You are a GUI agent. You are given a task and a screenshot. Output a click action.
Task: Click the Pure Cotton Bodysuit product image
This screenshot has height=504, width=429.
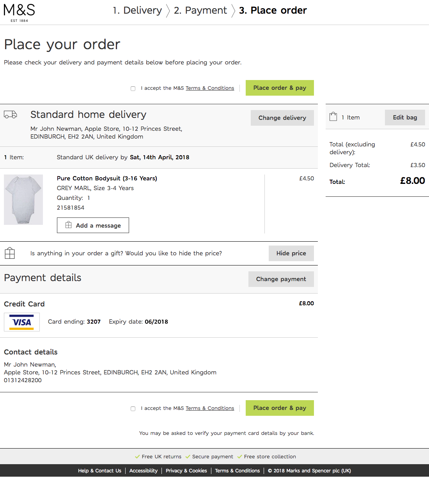[23, 199]
